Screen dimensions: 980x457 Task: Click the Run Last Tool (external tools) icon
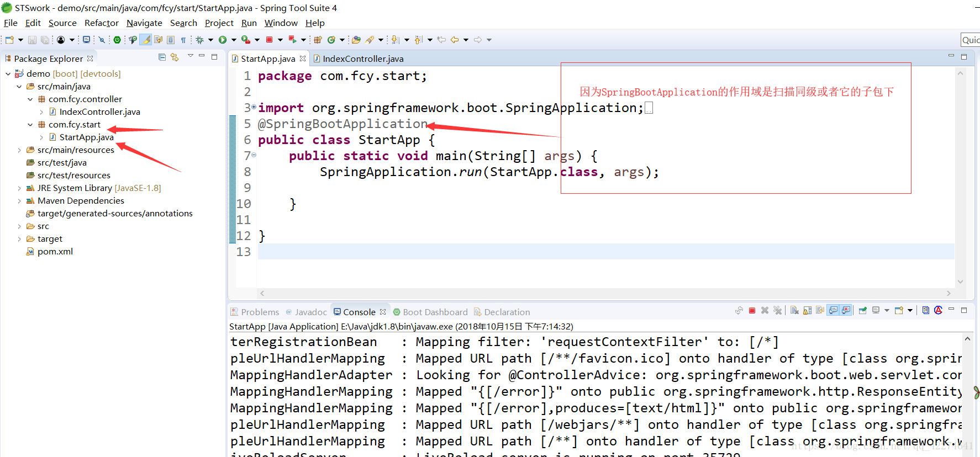tap(246, 40)
